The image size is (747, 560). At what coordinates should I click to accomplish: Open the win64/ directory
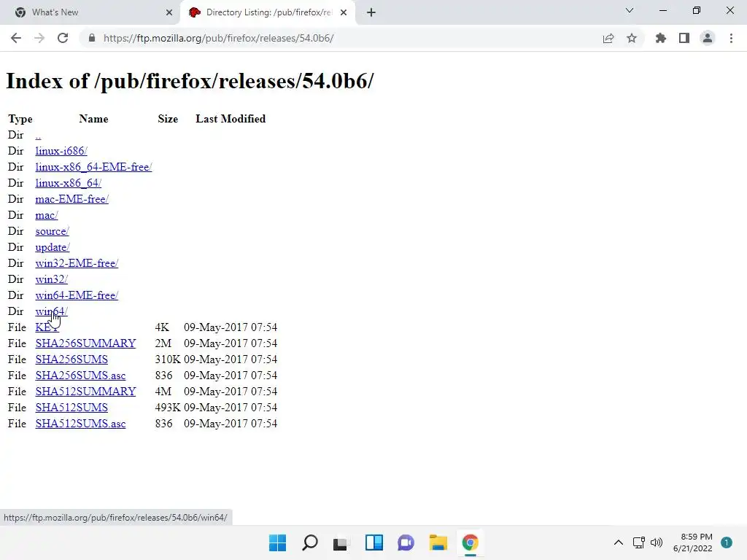click(x=52, y=311)
